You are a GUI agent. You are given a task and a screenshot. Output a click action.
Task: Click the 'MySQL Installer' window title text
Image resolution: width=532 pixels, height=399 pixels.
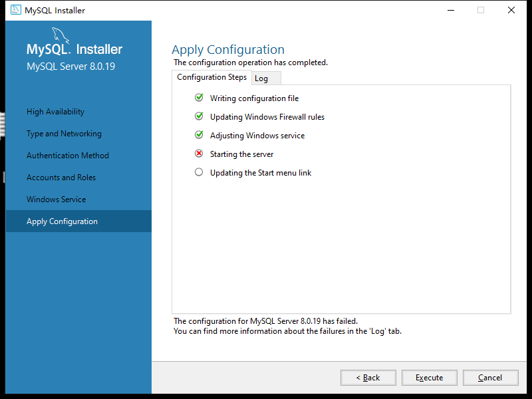[55, 11]
